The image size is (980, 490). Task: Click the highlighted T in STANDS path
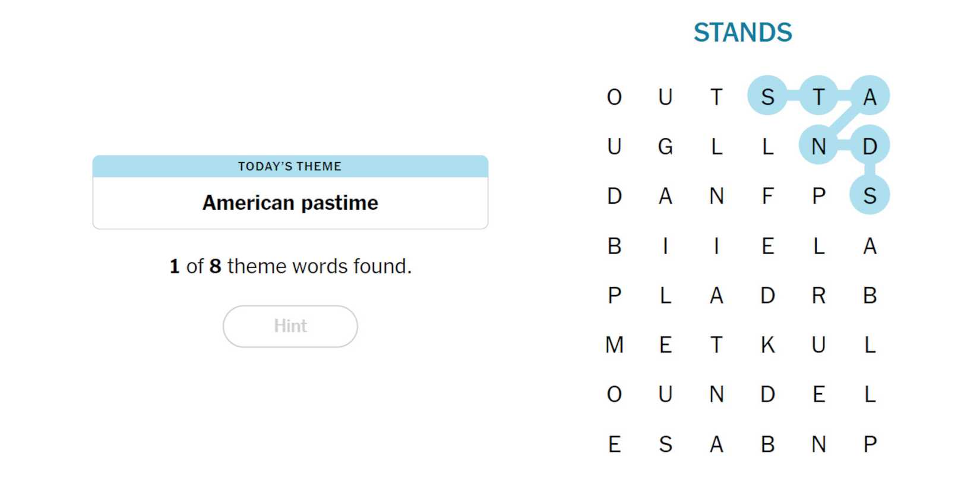click(x=818, y=96)
